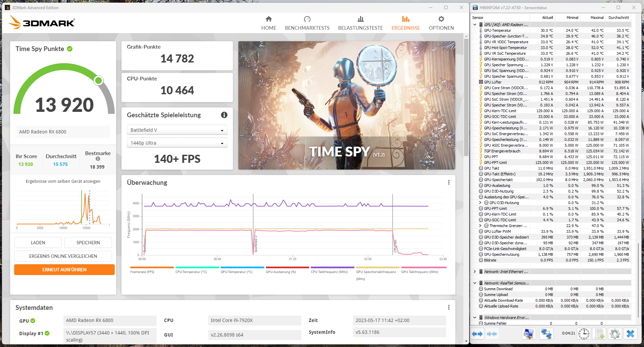644x347 pixels.
Task: Click the CPU-Test marker in the monitoring chart
Action: (x=395, y=246)
